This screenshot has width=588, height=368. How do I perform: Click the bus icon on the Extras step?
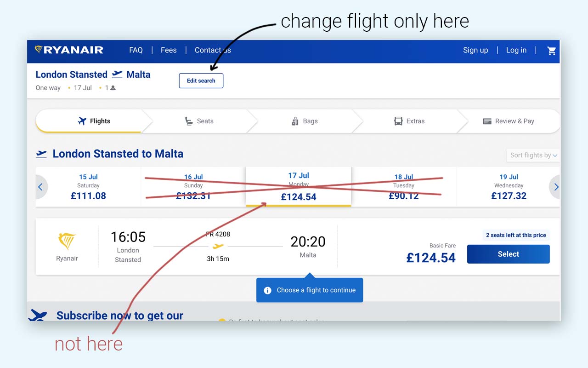tap(398, 121)
